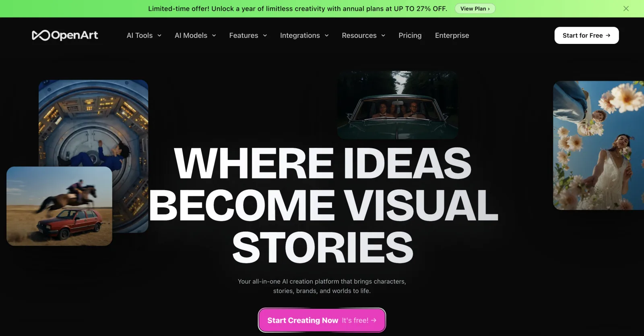This screenshot has width=644, height=336.
Task: Close the limited-time offer banner
Action: pyautogui.click(x=626, y=8)
